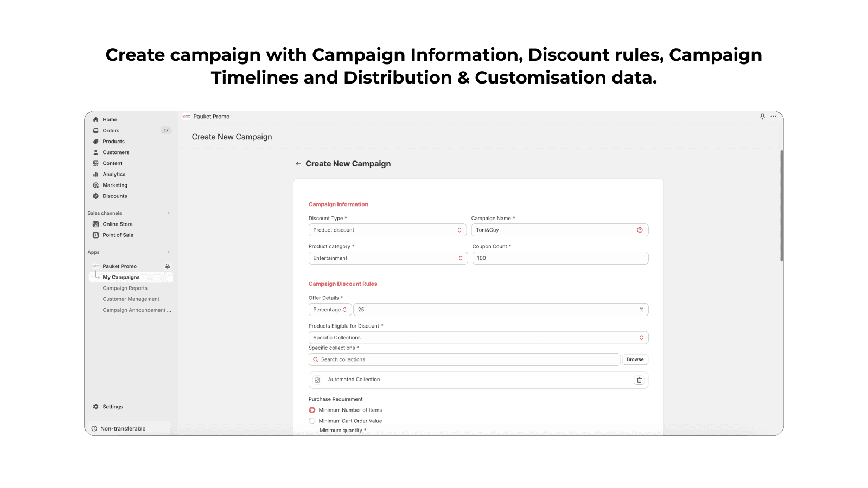This screenshot has height=488, width=868.
Task: Open the Discount Type dropdown
Action: [x=387, y=230]
